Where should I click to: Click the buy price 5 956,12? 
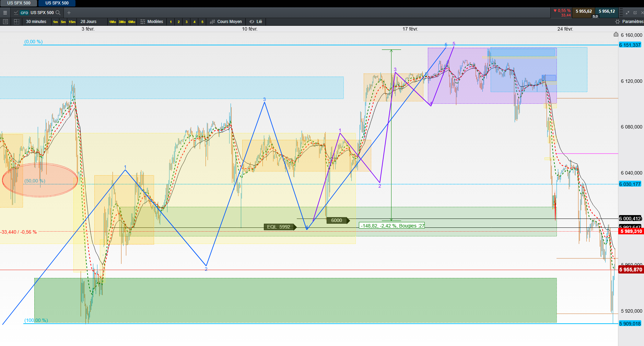click(607, 11)
